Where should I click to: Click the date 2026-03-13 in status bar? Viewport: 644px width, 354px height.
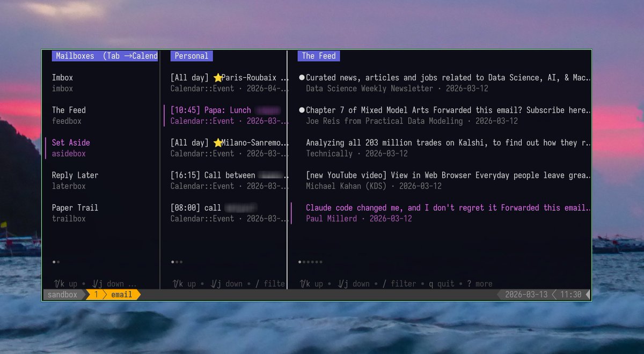point(526,294)
